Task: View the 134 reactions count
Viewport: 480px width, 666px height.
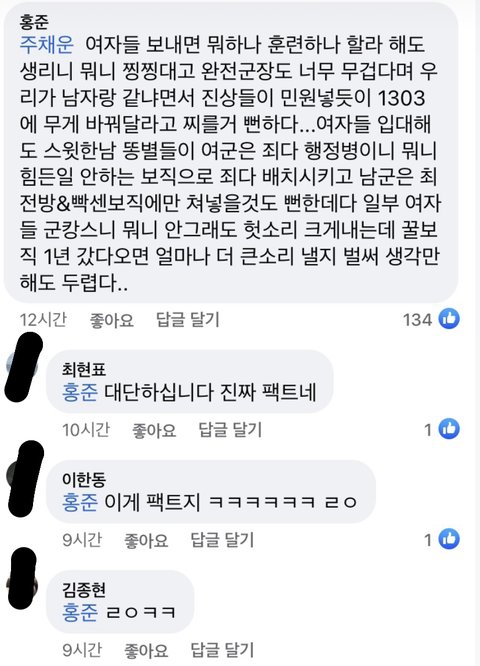Action: (417, 319)
